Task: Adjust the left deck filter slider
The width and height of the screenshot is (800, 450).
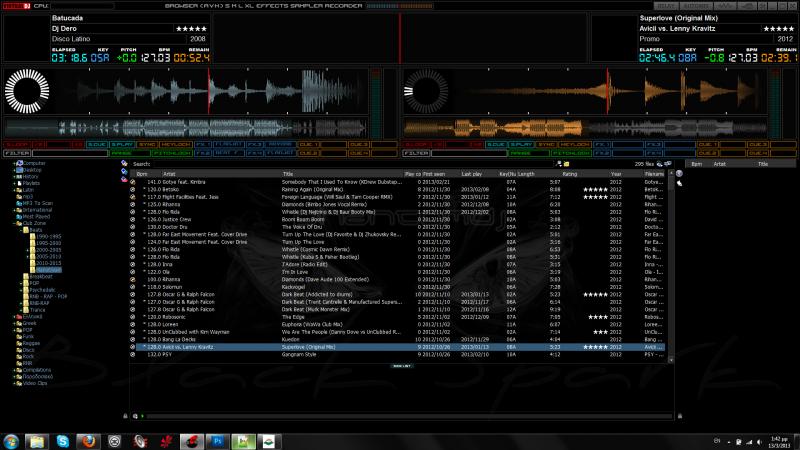Action: coord(70,153)
